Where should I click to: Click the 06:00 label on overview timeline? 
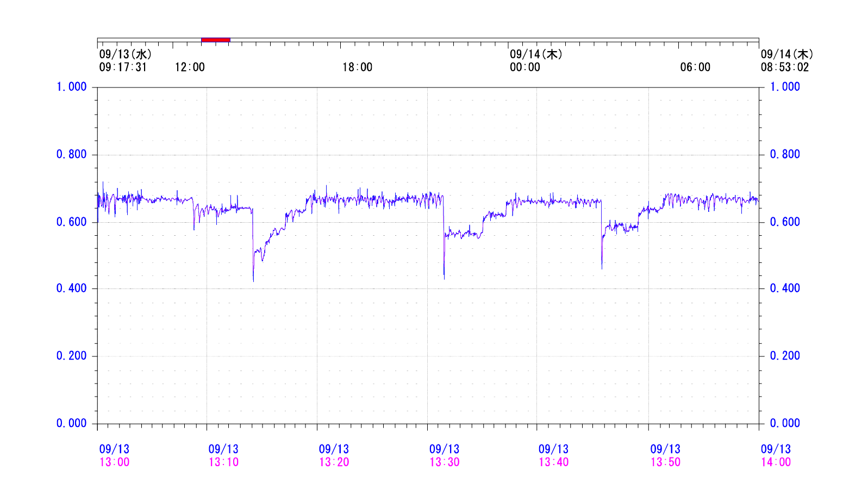pos(695,67)
